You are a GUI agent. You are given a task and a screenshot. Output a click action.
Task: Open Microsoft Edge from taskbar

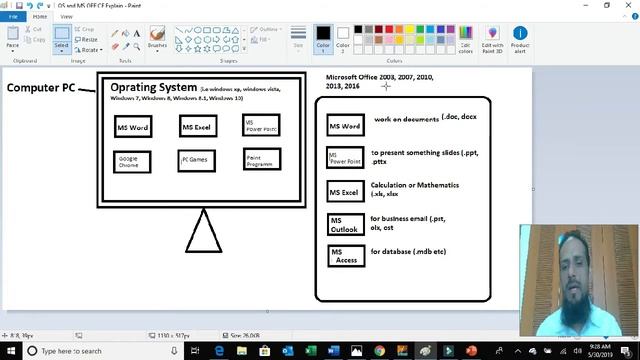click(219, 351)
